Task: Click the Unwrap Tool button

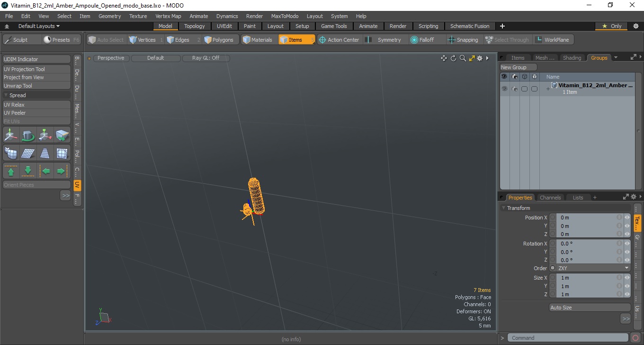Action: point(36,86)
